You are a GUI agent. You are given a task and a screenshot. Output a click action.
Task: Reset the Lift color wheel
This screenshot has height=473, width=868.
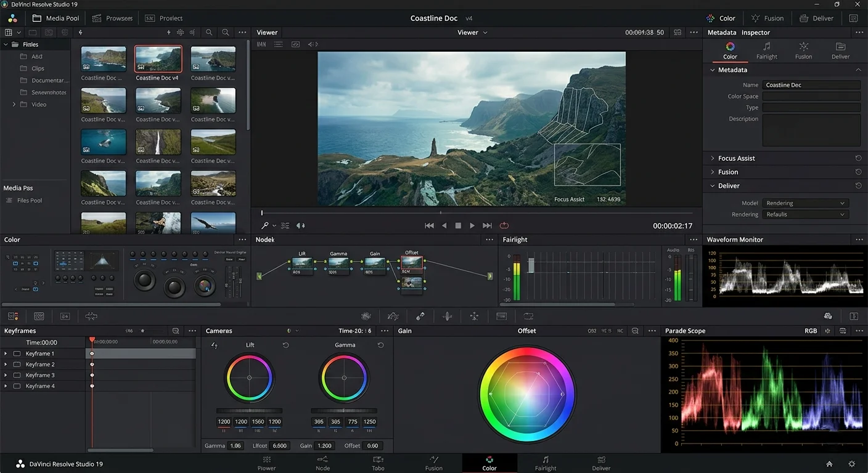[x=285, y=345]
